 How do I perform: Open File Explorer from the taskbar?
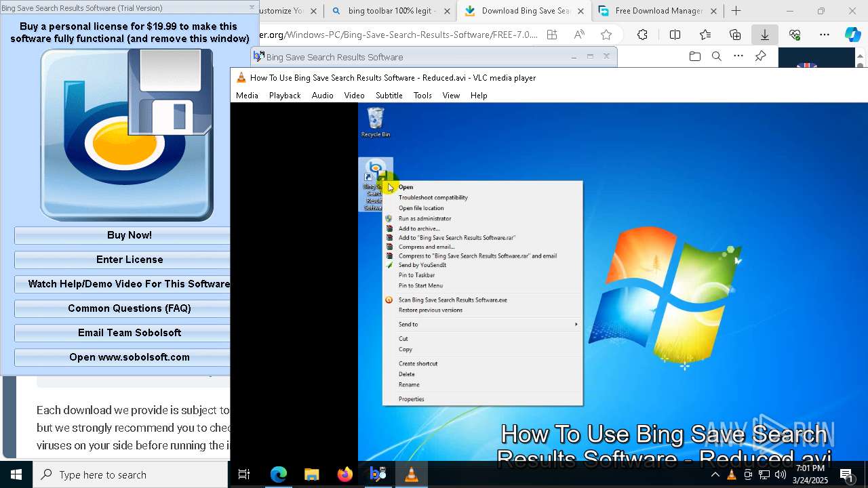tap(312, 474)
